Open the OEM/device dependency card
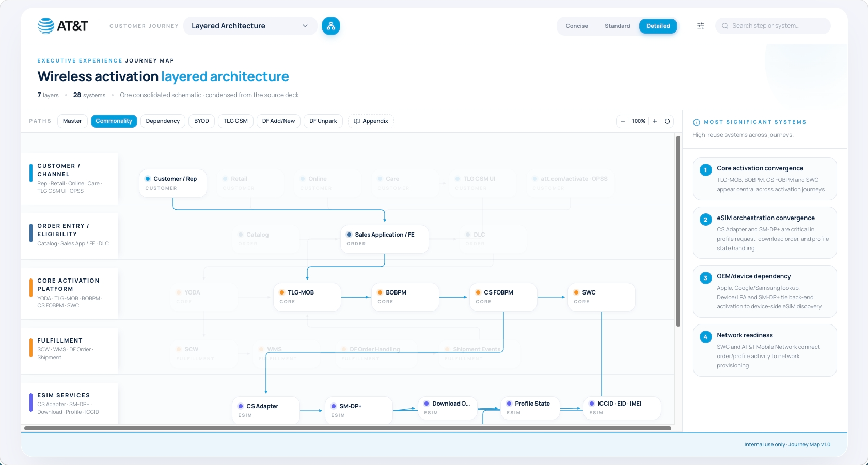 coord(765,291)
